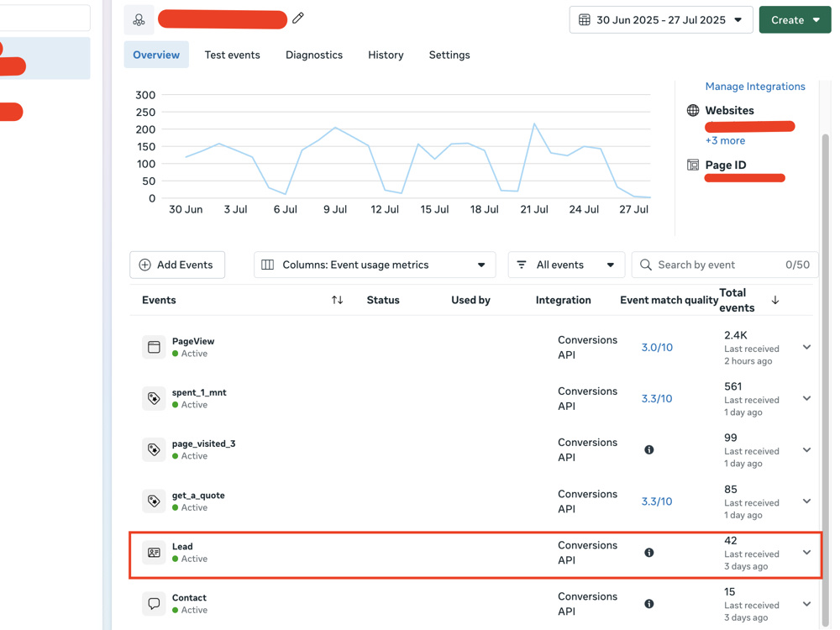Open the History tab
840x630 pixels.
[x=386, y=55]
